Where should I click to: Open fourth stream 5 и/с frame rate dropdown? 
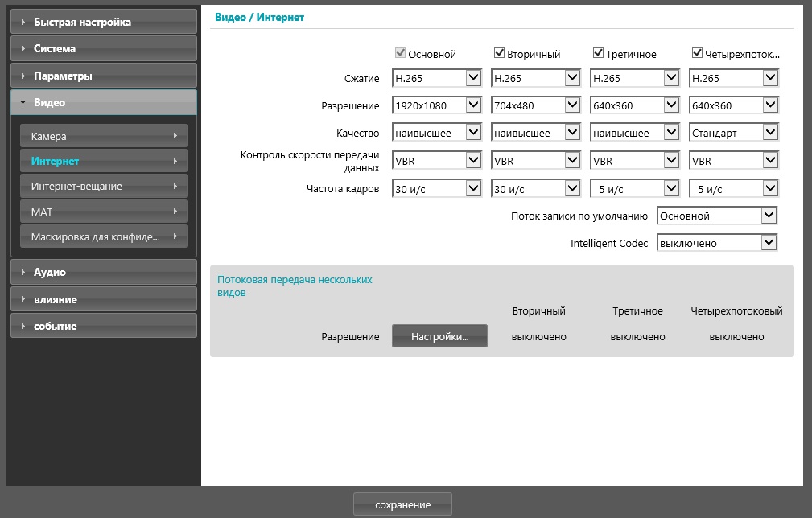click(734, 189)
